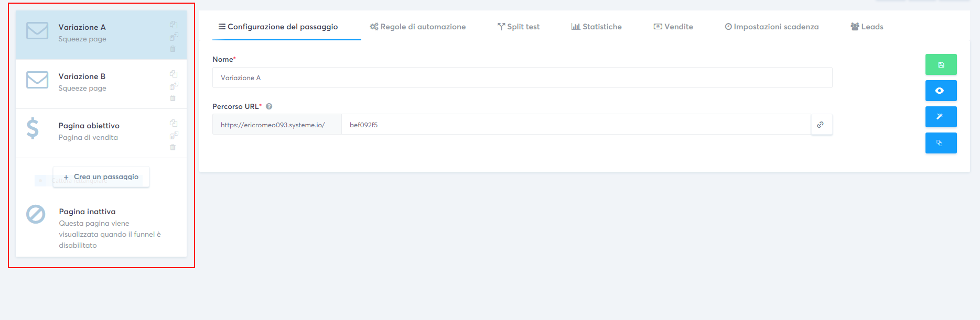
Task: Click the Crea un passaggio button
Action: 101,176
